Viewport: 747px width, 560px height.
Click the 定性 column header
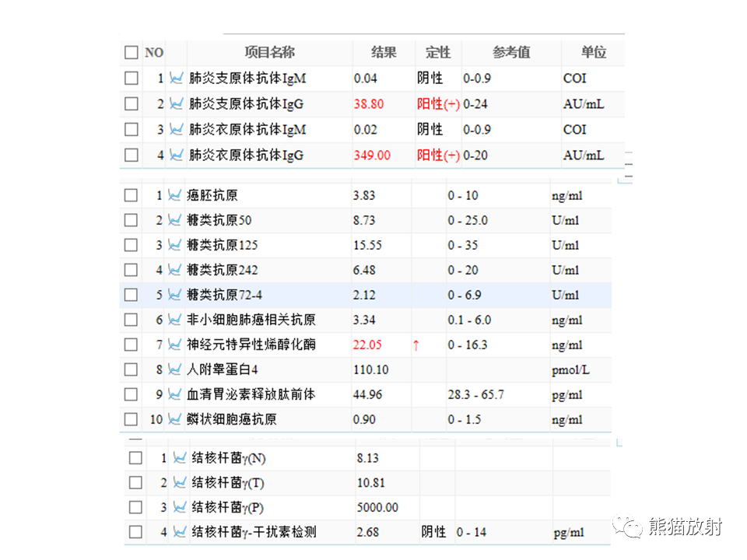tap(438, 52)
